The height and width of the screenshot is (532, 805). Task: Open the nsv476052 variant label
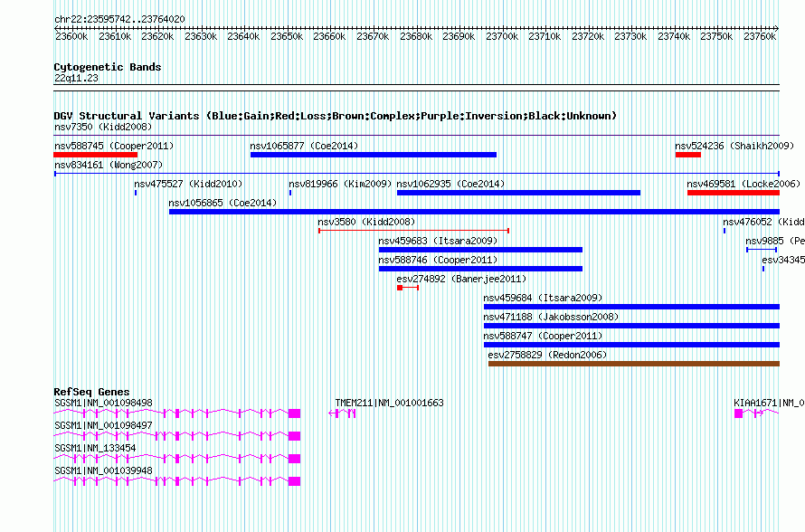tap(763, 222)
